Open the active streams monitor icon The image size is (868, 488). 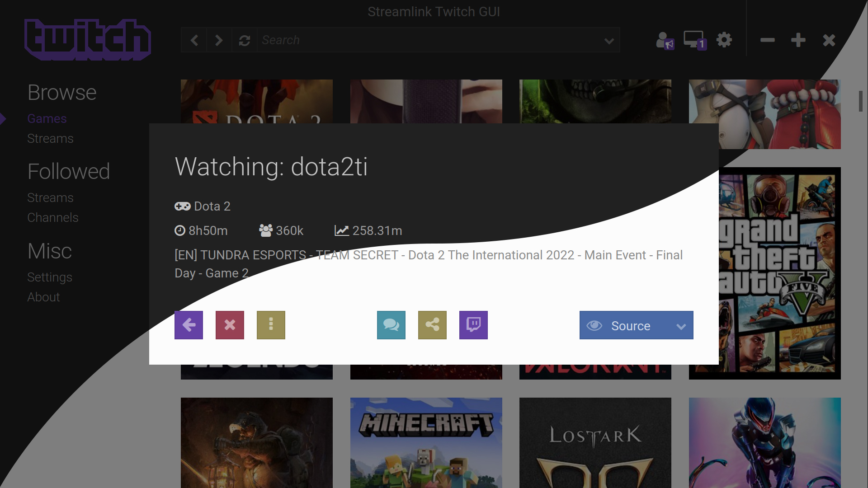[x=695, y=40]
